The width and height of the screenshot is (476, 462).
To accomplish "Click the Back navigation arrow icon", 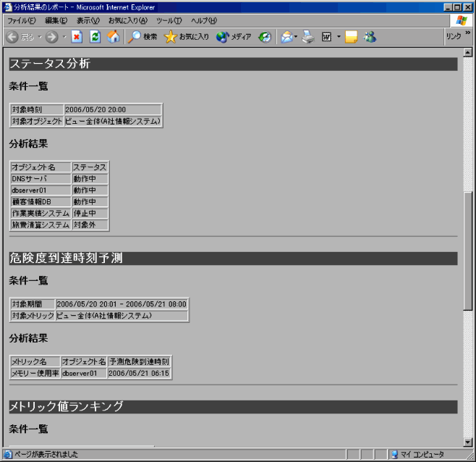I will (12, 37).
